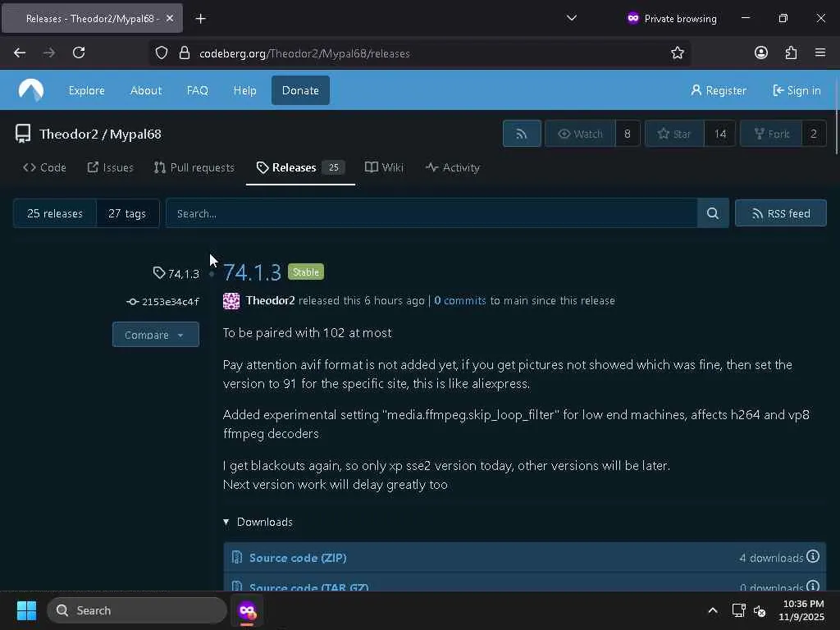
Task: Show the 25 releases list
Action: (x=55, y=213)
